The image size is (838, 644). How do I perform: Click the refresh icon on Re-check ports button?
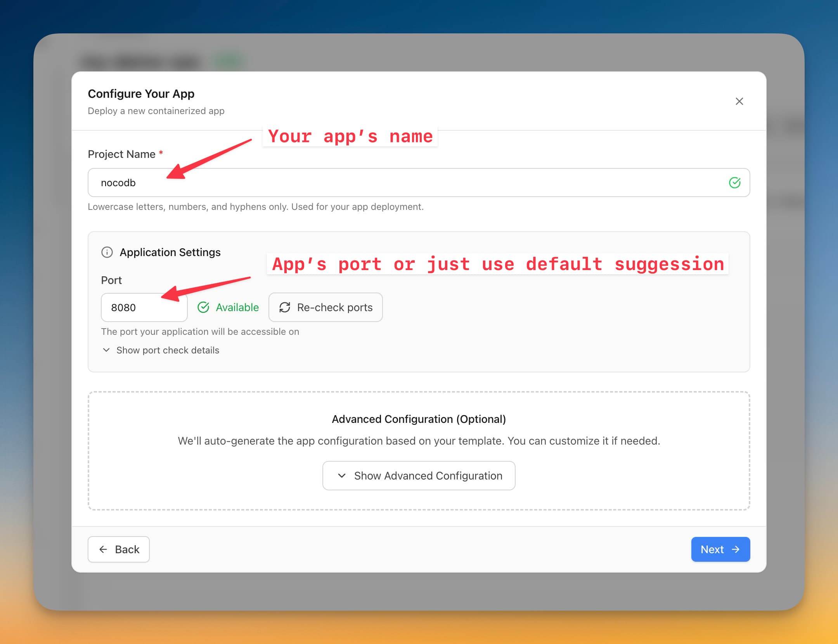coord(285,307)
